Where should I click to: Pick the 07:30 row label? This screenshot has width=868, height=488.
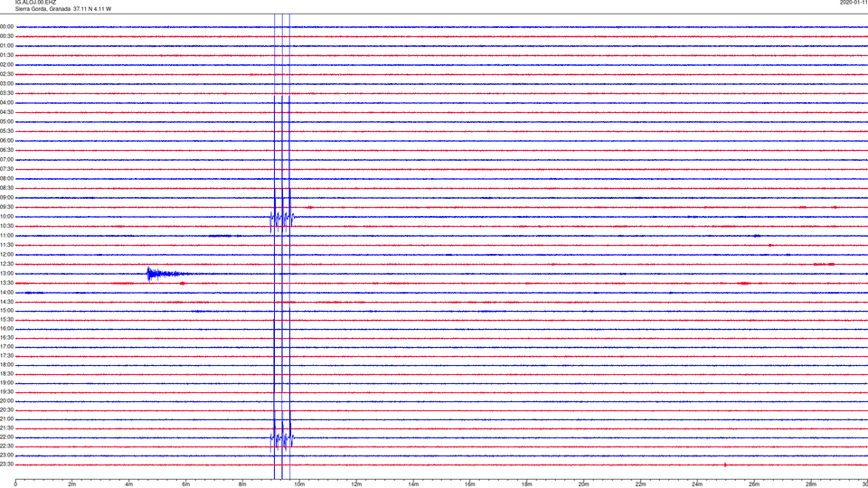pyautogui.click(x=6, y=169)
